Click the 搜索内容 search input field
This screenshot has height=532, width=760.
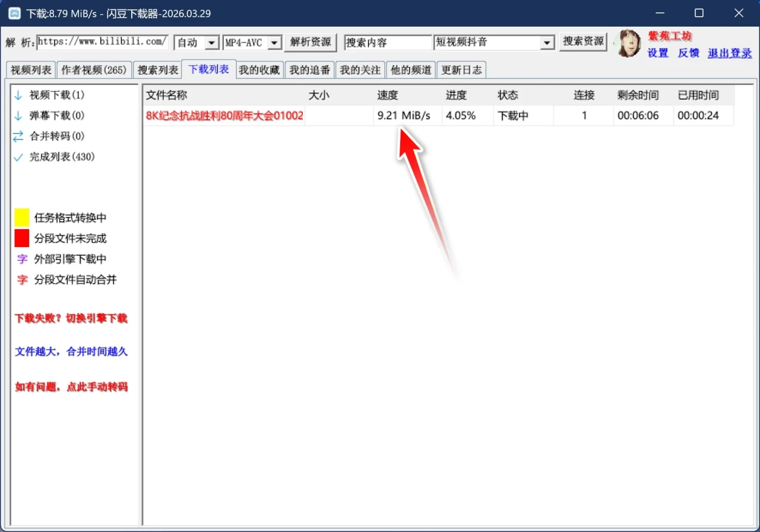point(388,43)
